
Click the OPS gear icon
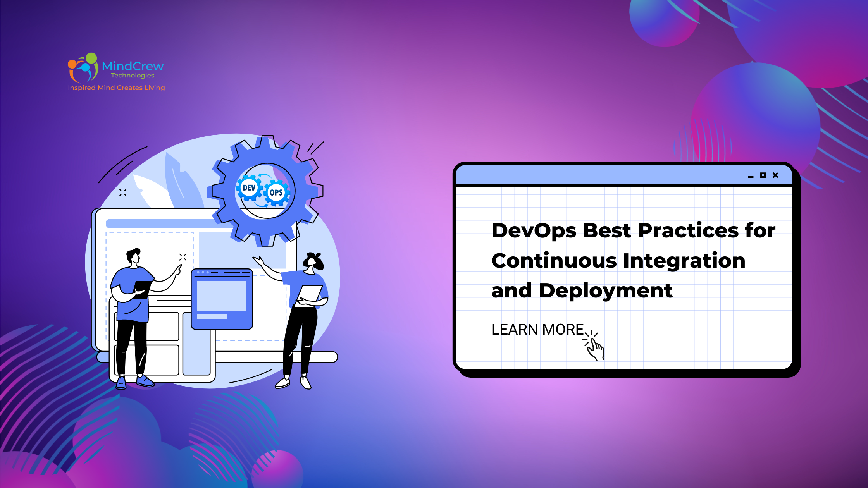pyautogui.click(x=276, y=192)
